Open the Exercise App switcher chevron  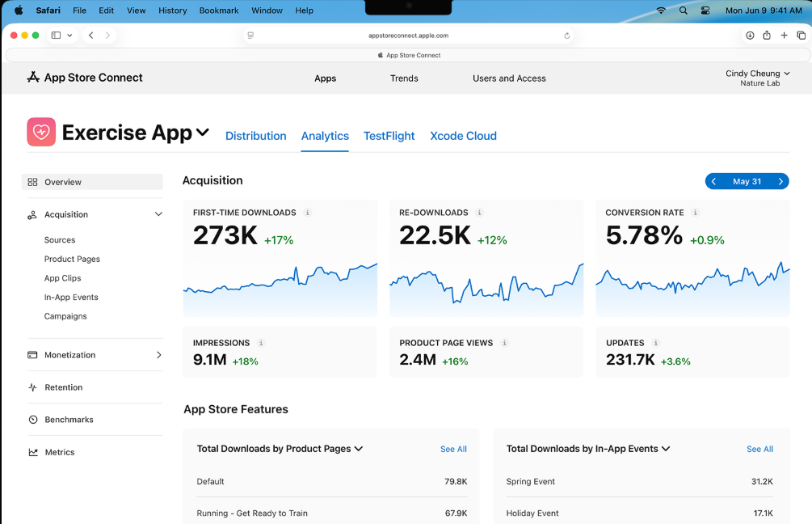click(x=203, y=132)
